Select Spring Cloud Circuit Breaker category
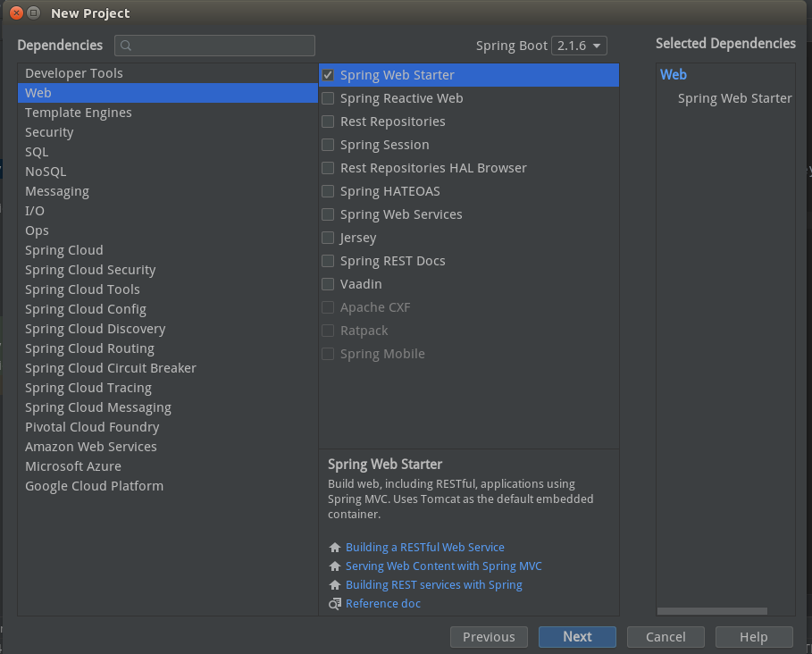The height and width of the screenshot is (654, 812). point(168,369)
